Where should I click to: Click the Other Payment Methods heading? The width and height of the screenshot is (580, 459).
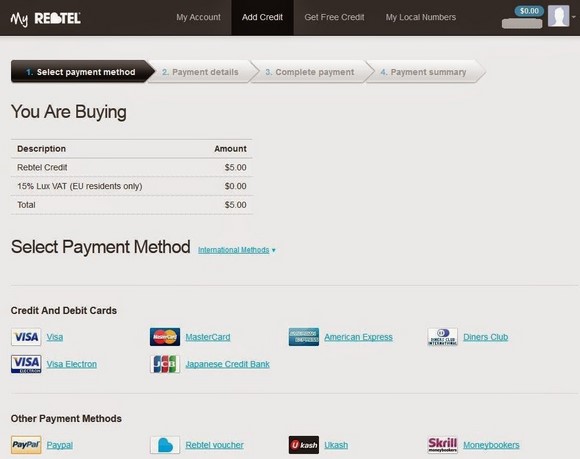pos(66,418)
